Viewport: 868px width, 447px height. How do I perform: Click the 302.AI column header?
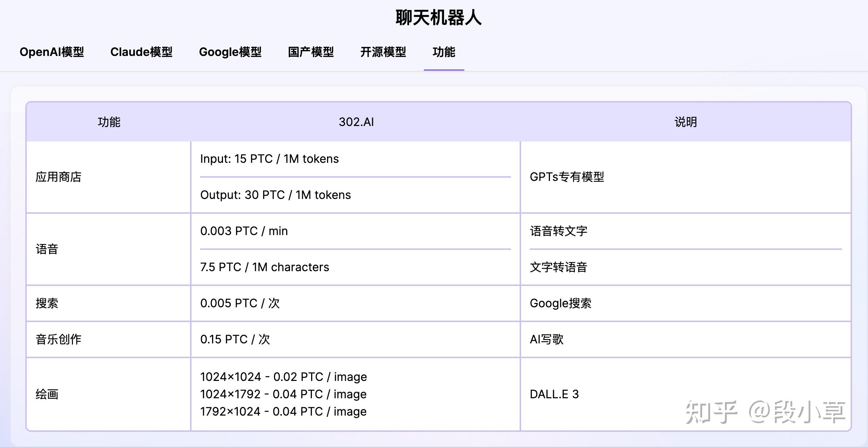click(x=356, y=122)
